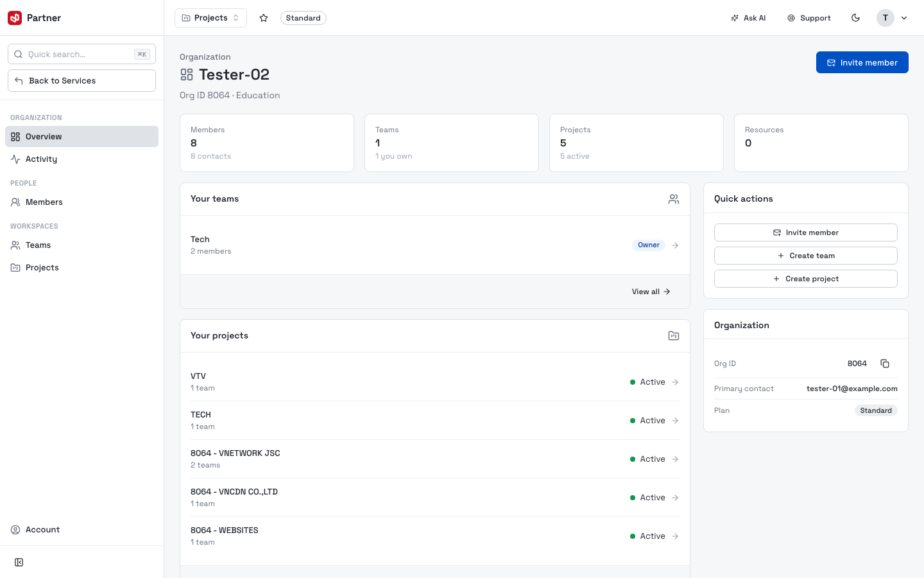
Task: Click Standard plan badge in Organization card
Action: pyautogui.click(x=876, y=410)
